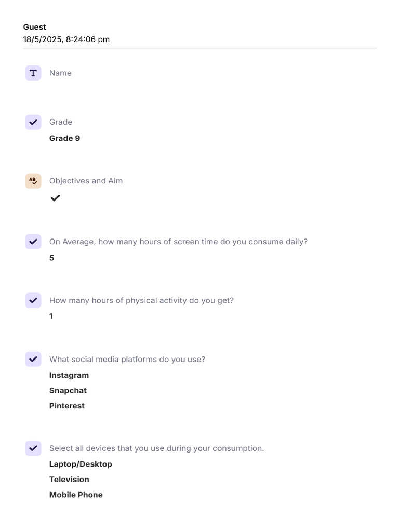Select the Snapchat answer
Image resolution: width=399 pixels, height=532 pixels.
click(x=68, y=390)
